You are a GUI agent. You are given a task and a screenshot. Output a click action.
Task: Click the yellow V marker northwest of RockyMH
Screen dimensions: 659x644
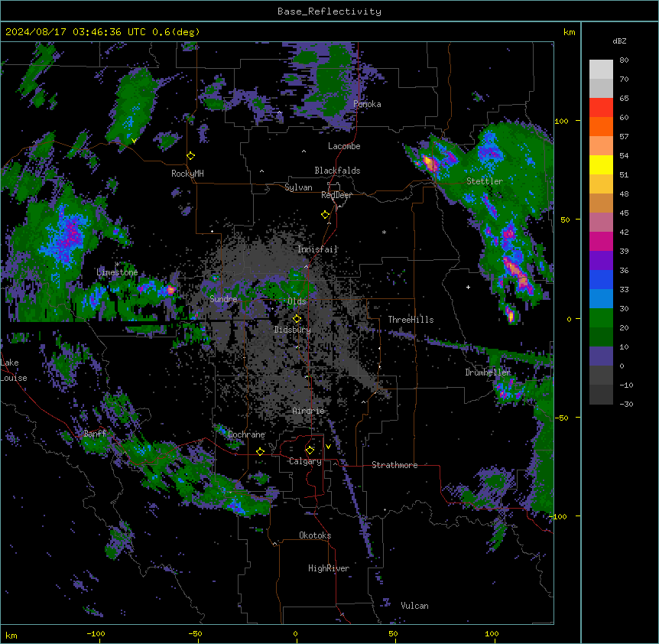(134, 141)
